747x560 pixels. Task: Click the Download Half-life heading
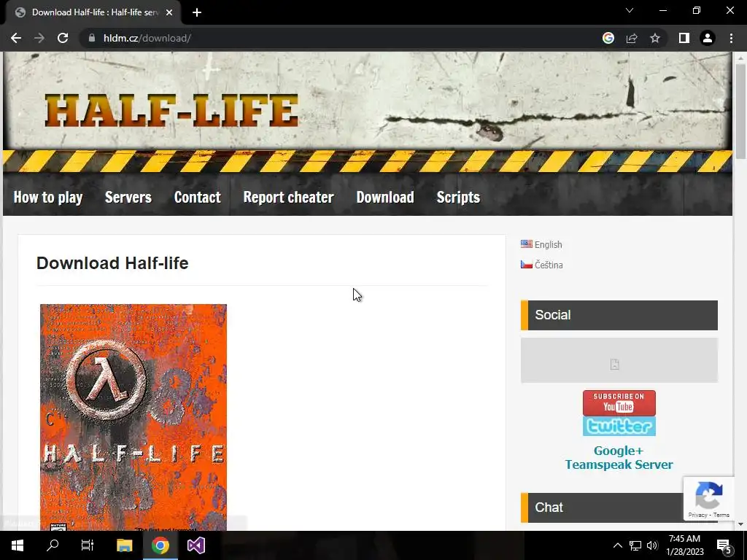(x=112, y=262)
